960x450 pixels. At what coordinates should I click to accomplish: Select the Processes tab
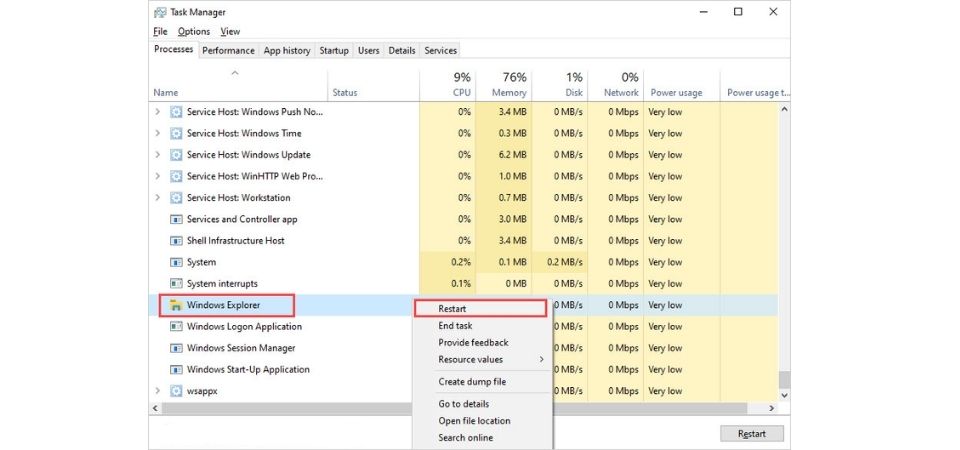click(174, 50)
